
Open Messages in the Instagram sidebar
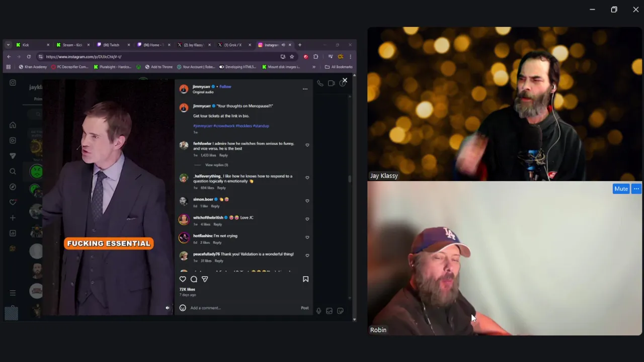click(x=13, y=156)
